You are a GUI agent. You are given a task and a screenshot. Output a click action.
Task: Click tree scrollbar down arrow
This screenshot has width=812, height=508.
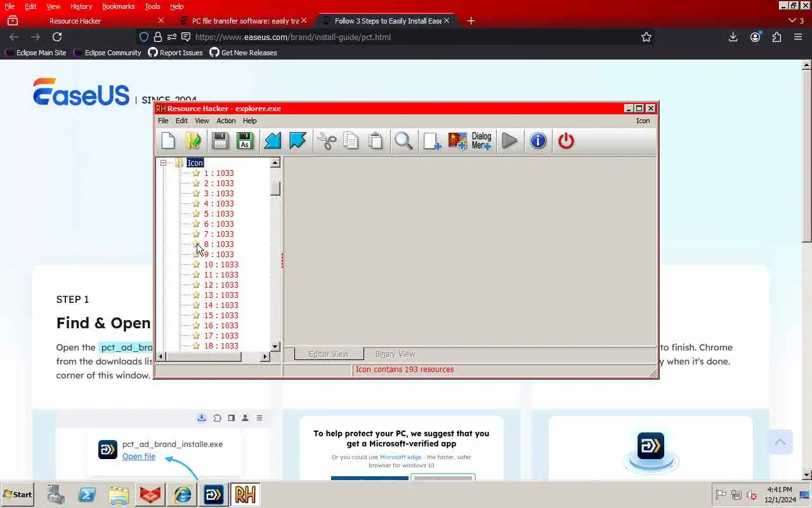(275, 347)
